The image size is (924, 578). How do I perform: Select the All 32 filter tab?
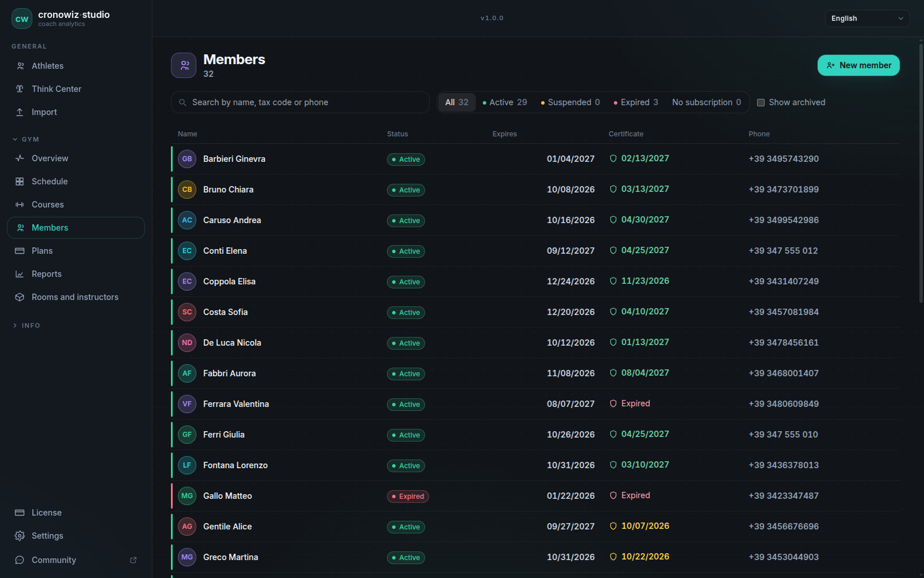point(457,102)
